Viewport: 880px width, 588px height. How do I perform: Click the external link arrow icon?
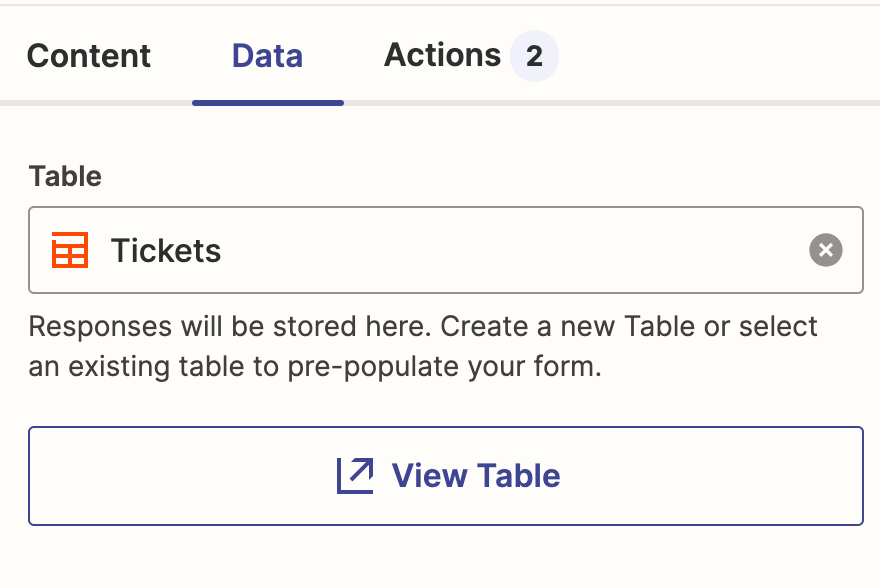coord(354,475)
